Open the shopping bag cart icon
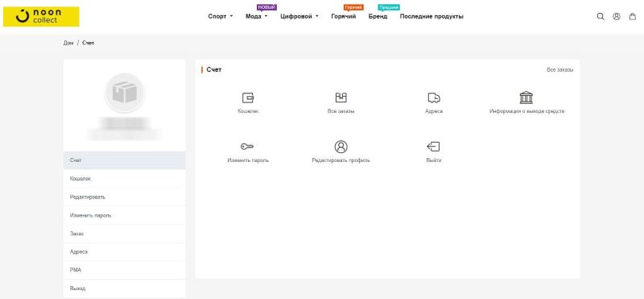The height and width of the screenshot is (299, 644). pos(633,16)
